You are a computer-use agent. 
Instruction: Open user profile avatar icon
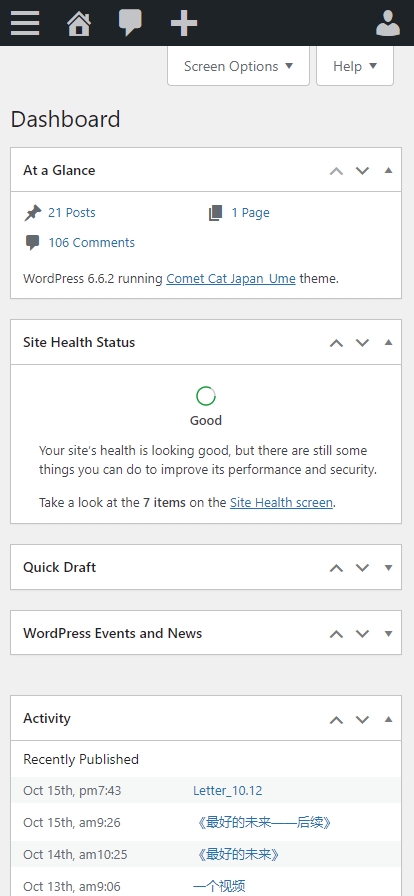(388, 23)
